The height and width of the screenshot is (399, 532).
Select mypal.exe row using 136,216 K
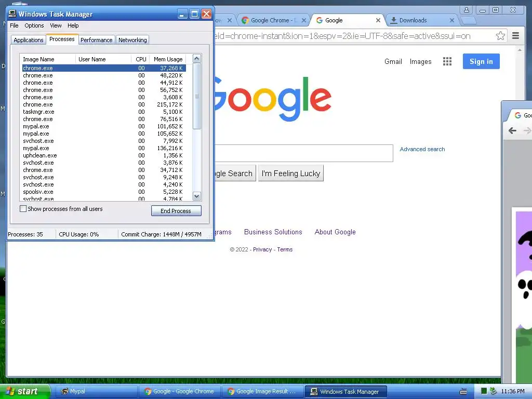pyautogui.click(x=104, y=148)
